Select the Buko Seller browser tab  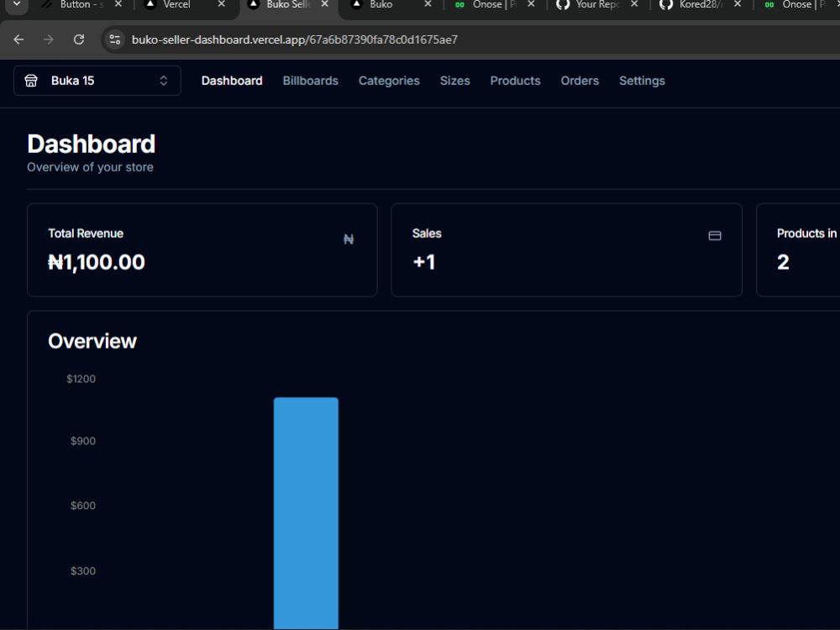[289, 4]
